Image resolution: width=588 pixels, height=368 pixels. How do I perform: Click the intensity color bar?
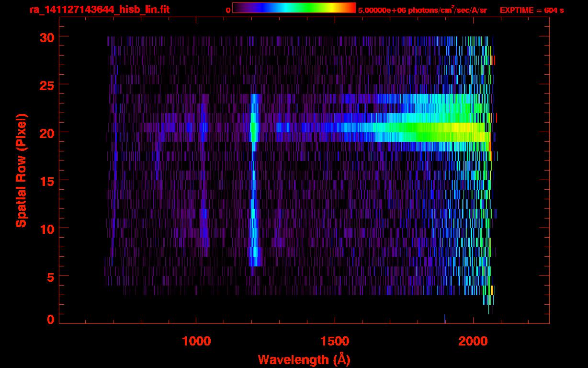tap(294, 8)
